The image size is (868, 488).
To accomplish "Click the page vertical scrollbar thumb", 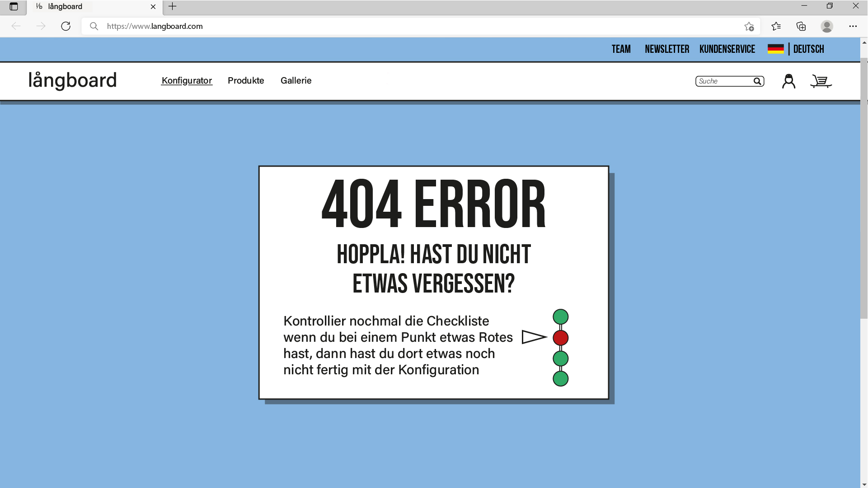I will point(863,188).
